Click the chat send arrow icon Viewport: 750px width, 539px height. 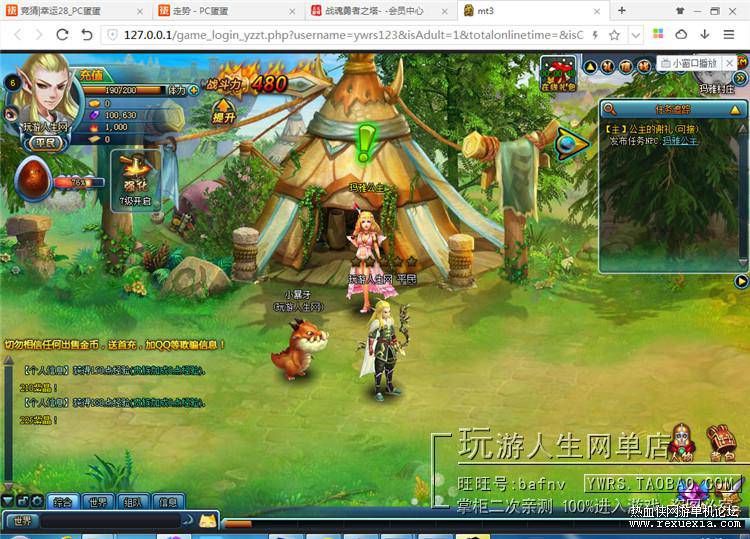(x=188, y=520)
